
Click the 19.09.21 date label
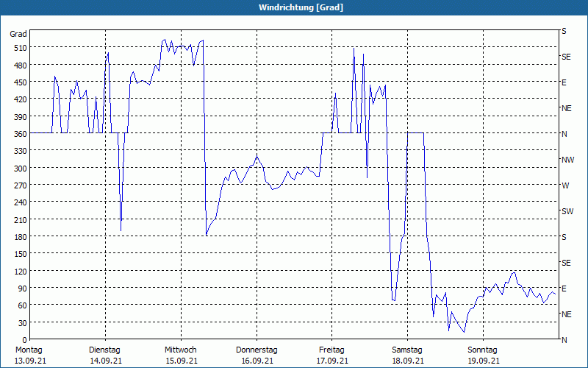pyautogui.click(x=484, y=361)
